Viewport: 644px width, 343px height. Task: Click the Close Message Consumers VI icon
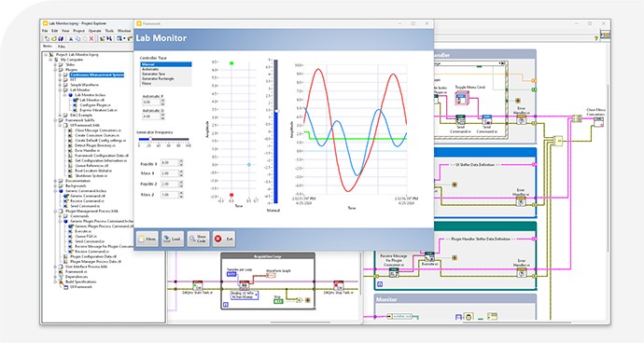pos(598,122)
